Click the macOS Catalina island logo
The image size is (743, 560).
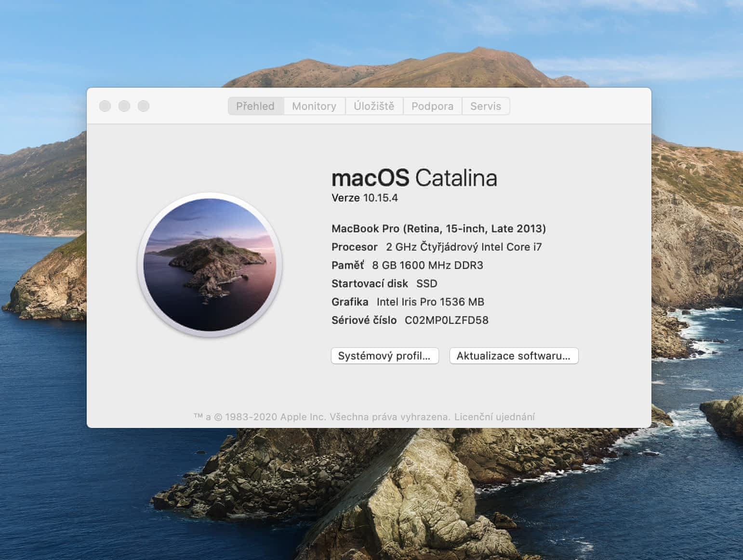point(210,264)
